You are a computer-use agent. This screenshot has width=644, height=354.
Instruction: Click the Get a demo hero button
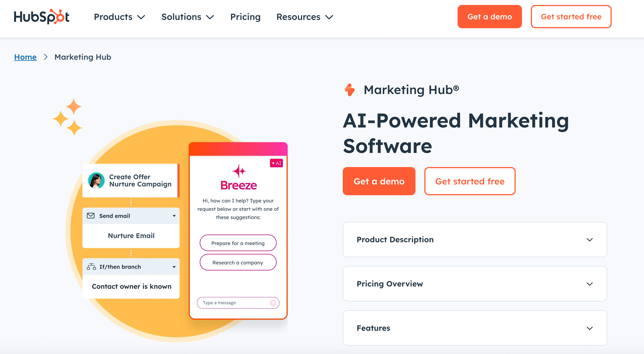[379, 181]
